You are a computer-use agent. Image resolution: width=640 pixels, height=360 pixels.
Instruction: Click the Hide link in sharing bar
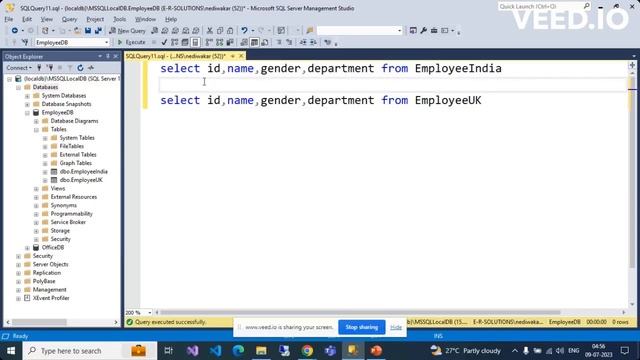pyautogui.click(x=396, y=327)
